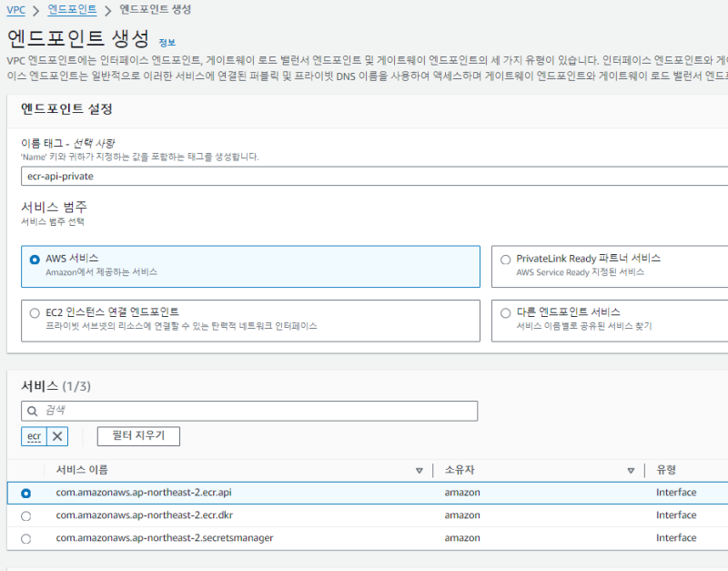728x571 pixels.
Task: Select the ecr.api service radio button
Action: click(25, 493)
